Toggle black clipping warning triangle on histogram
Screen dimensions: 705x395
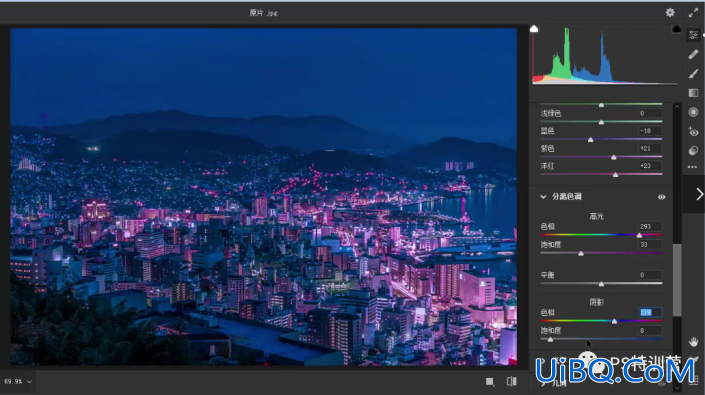(676, 29)
